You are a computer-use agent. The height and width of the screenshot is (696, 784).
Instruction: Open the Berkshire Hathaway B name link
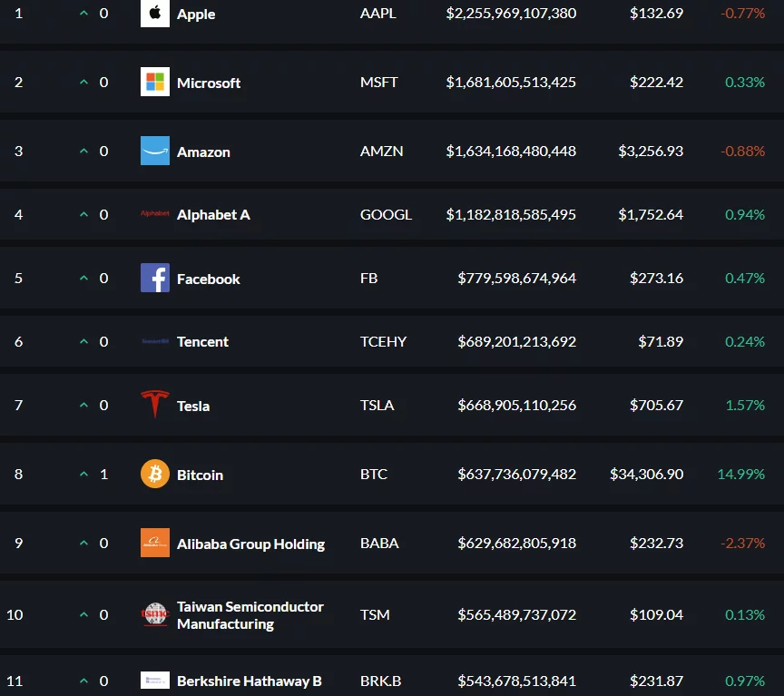pos(249,681)
